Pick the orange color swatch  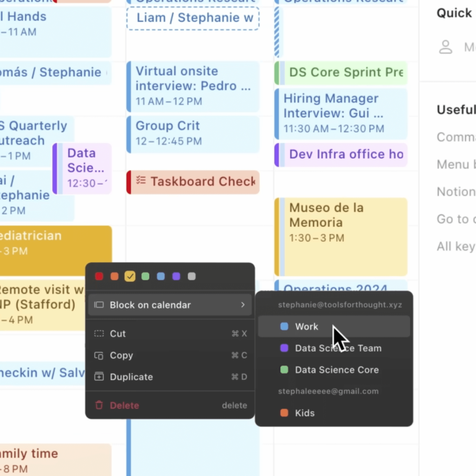114,276
